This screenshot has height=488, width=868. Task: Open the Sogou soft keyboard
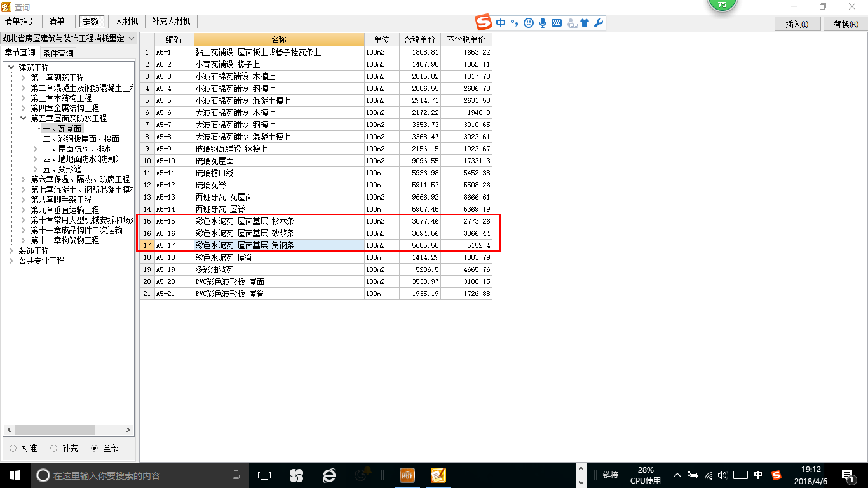557,23
